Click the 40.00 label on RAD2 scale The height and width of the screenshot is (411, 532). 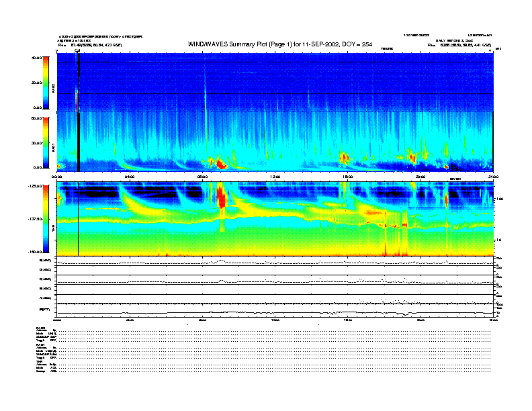36,58
